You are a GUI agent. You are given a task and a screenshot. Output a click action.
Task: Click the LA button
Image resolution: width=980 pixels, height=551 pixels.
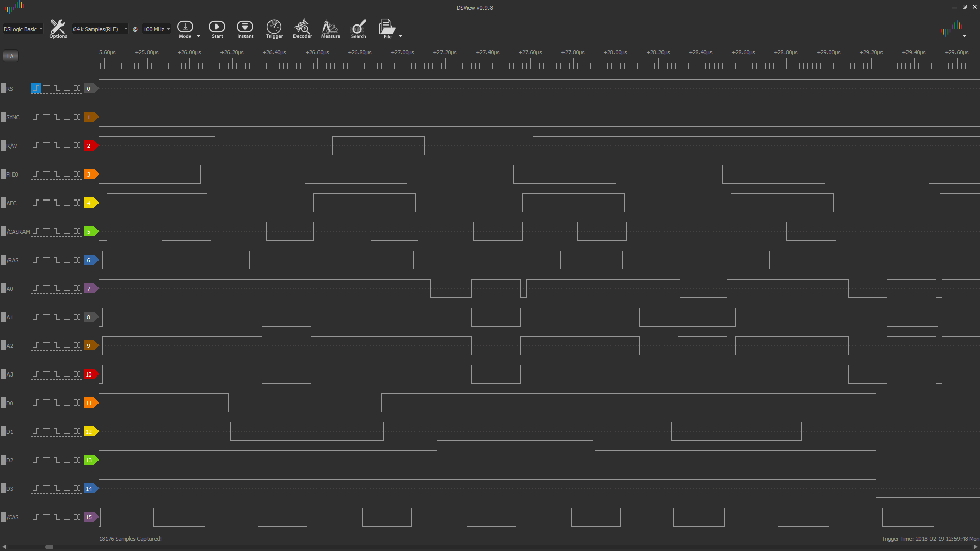(10, 56)
